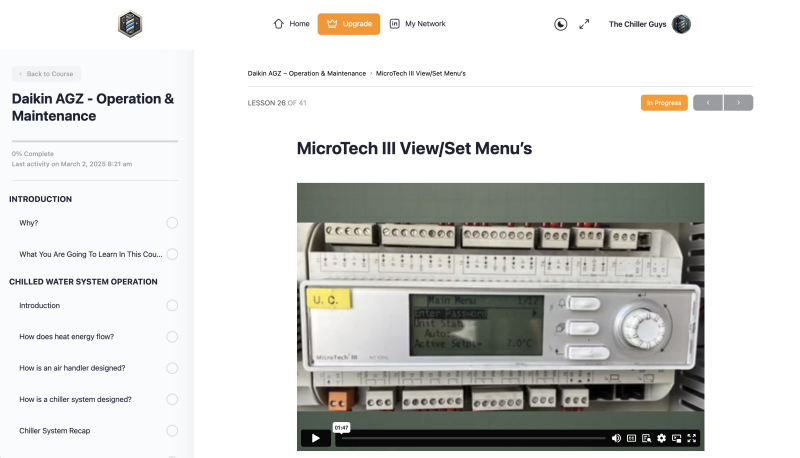Play the lesson video
Viewport: 800px width, 458px height.
315,438
